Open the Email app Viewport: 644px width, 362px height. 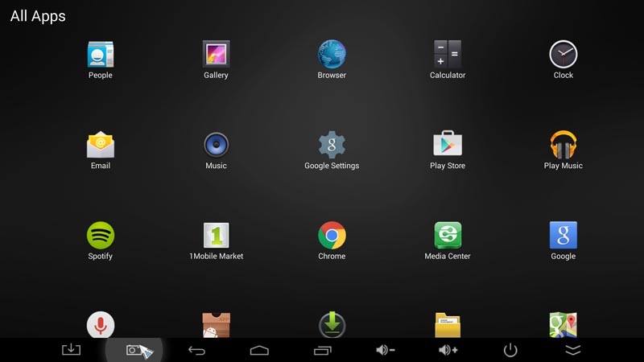[x=100, y=145]
